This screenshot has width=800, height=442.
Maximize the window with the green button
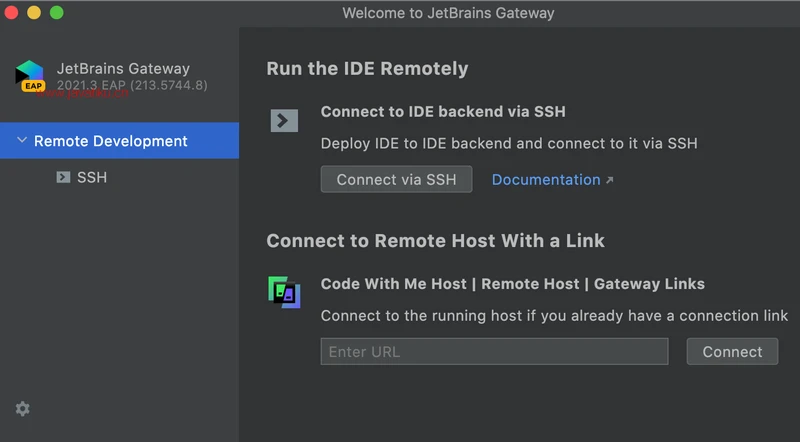pyautogui.click(x=57, y=12)
